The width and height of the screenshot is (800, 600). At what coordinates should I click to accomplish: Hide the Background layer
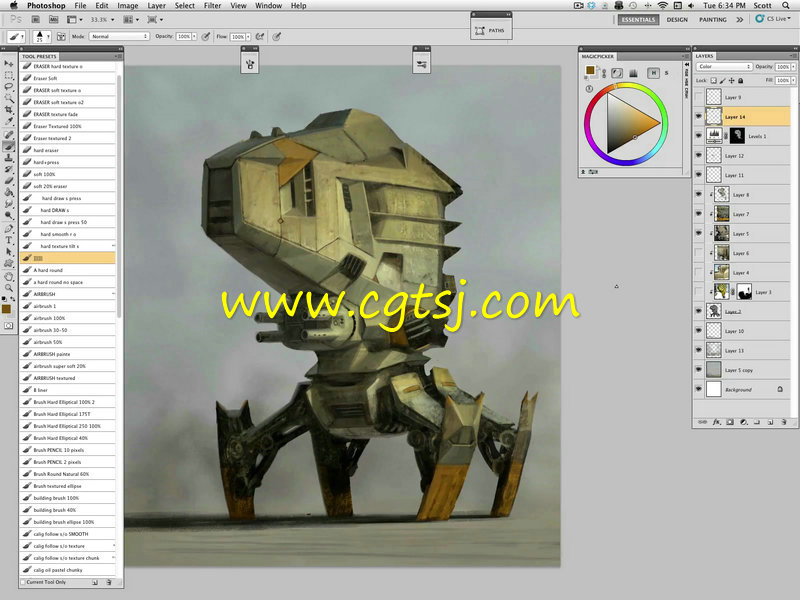coord(698,389)
